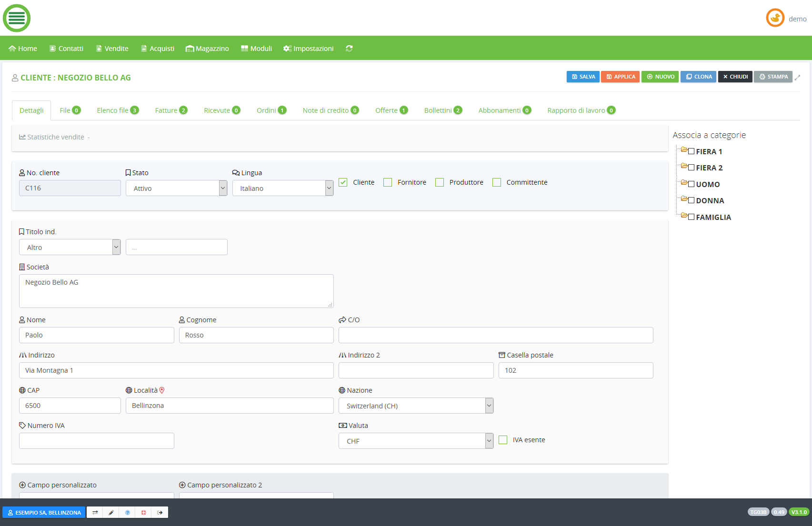The image size is (812, 526).
Task: Click the pencil edit icon in bottom bar
Action: 111,513
